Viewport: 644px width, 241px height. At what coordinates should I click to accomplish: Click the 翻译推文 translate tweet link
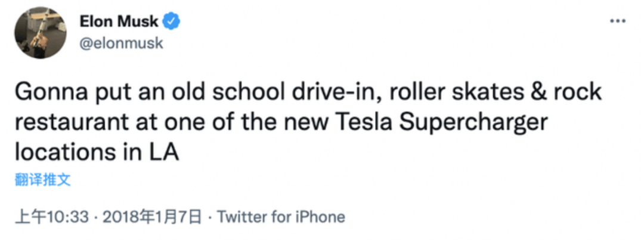point(42,180)
